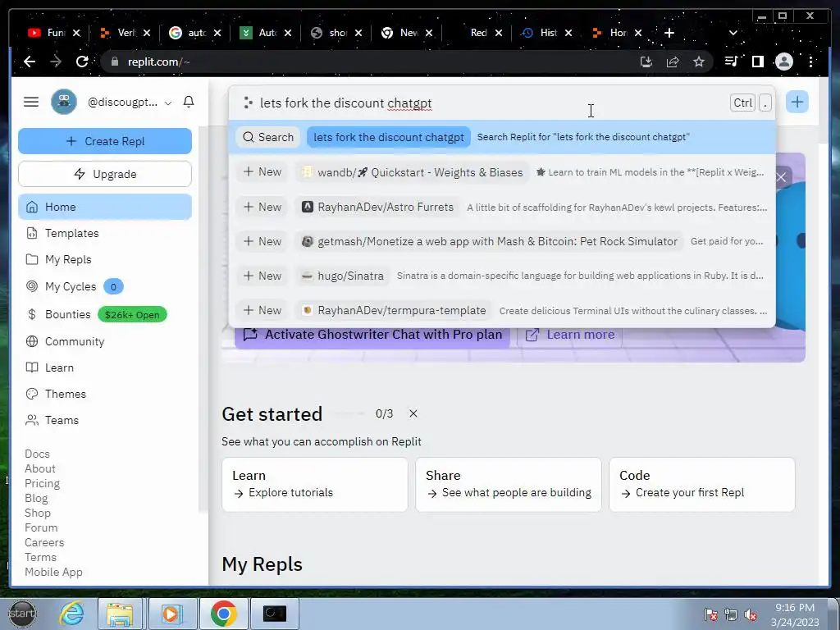Open the Shop footer link
The image size is (840, 630).
pyautogui.click(x=38, y=513)
